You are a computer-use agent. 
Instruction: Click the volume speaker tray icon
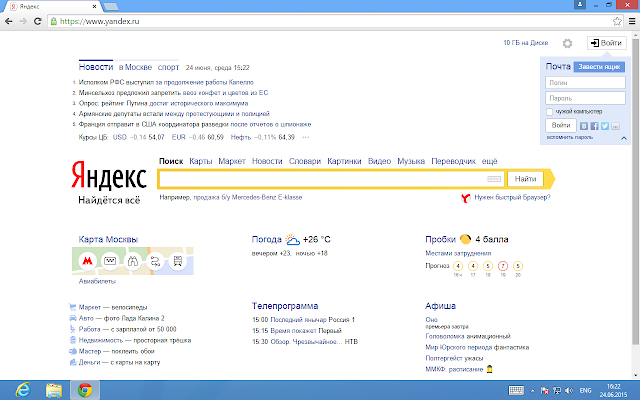click(569, 391)
